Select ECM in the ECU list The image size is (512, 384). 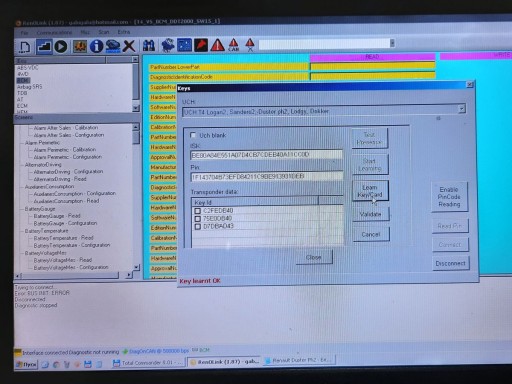22,106
